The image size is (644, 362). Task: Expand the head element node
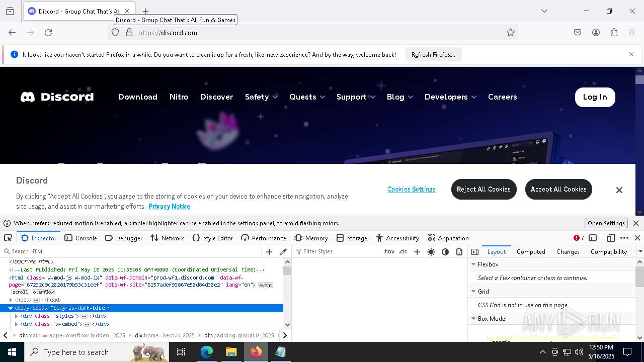pos(11,300)
